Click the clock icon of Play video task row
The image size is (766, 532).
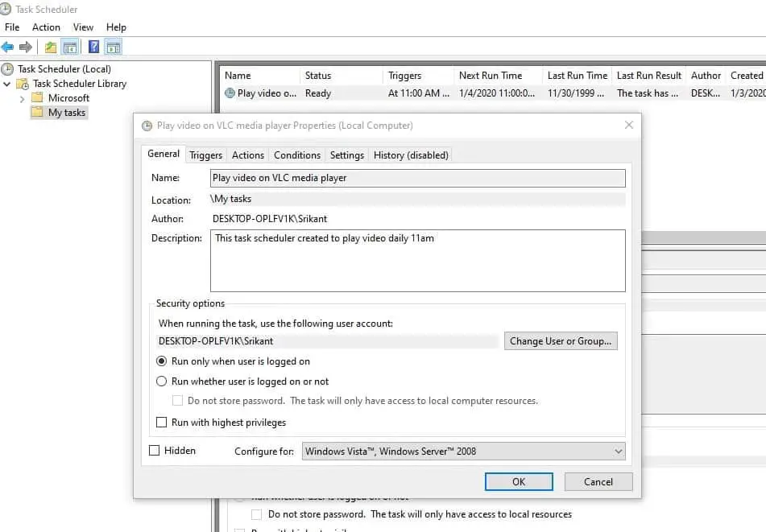tap(230, 93)
